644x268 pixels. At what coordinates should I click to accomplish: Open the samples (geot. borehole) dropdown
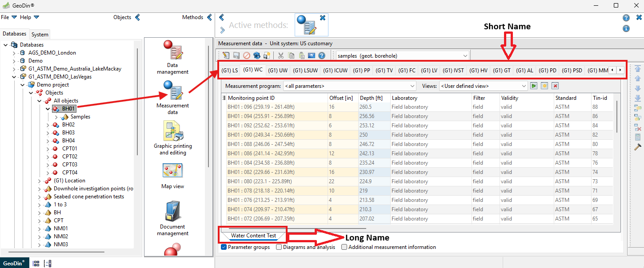point(402,55)
